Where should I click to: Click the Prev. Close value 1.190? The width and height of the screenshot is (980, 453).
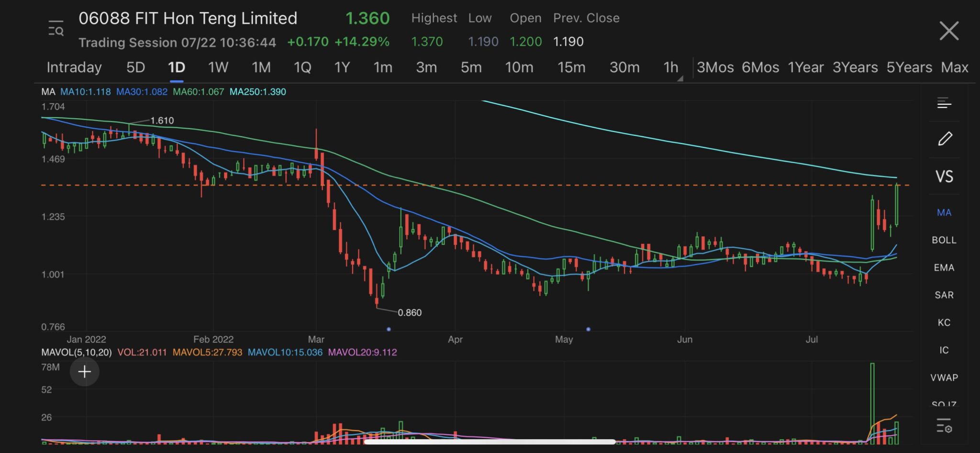(568, 42)
